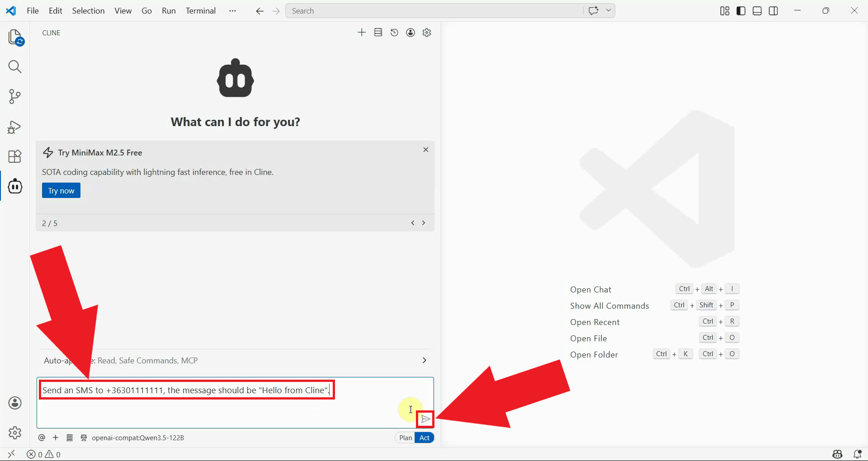Switch Cline to Plan mode

pyautogui.click(x=406, y=437)
